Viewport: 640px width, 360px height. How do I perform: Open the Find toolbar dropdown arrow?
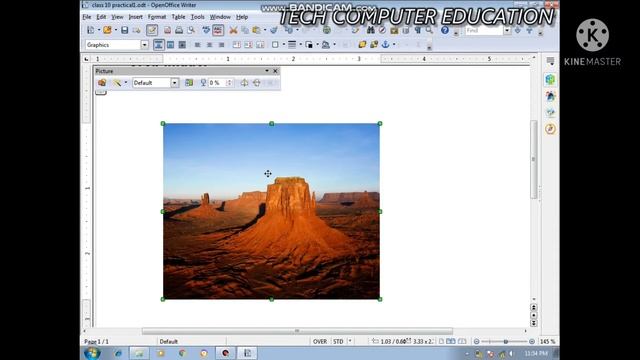(507, 31)
